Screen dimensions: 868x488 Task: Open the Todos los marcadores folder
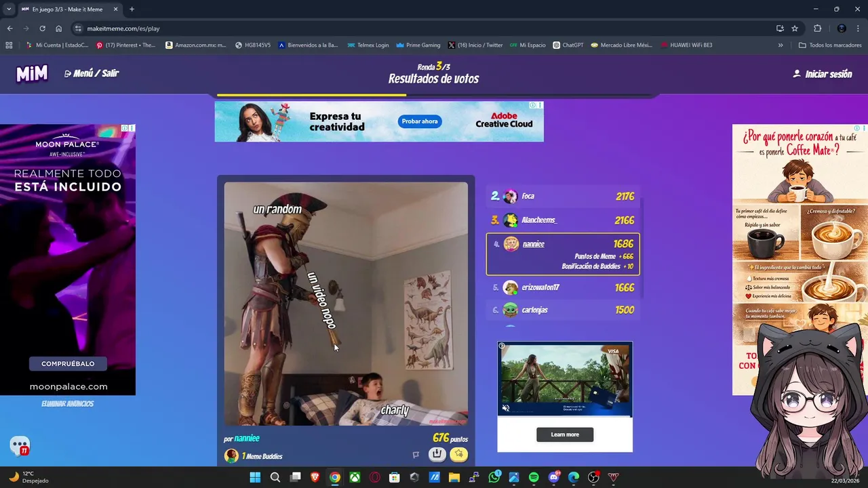tap(829, 45)
